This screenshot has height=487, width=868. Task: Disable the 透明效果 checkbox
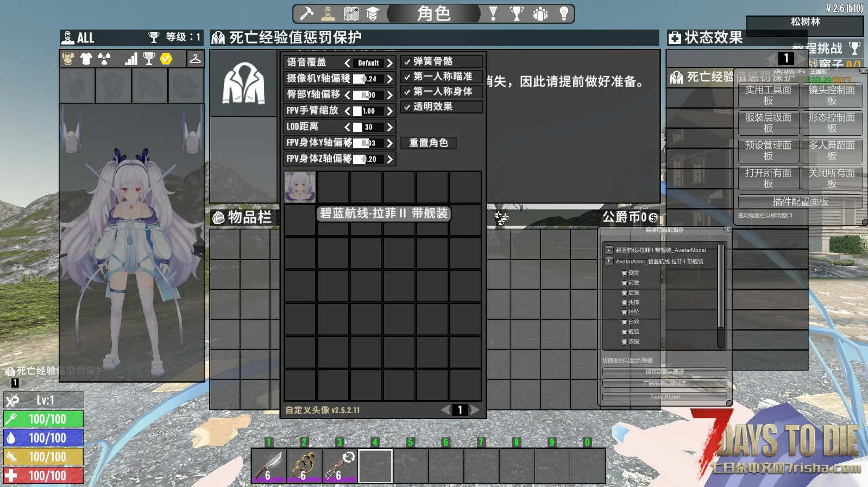[x=407, y=107]
